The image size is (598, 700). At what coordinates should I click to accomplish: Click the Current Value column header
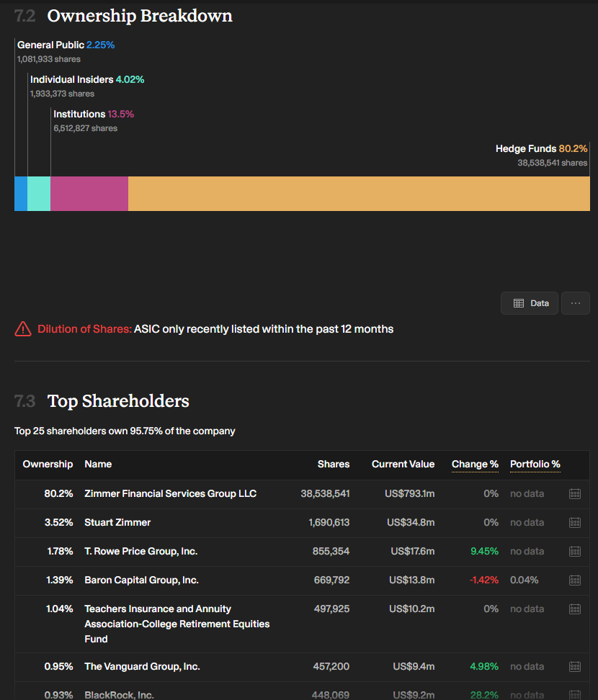(403, 465)
